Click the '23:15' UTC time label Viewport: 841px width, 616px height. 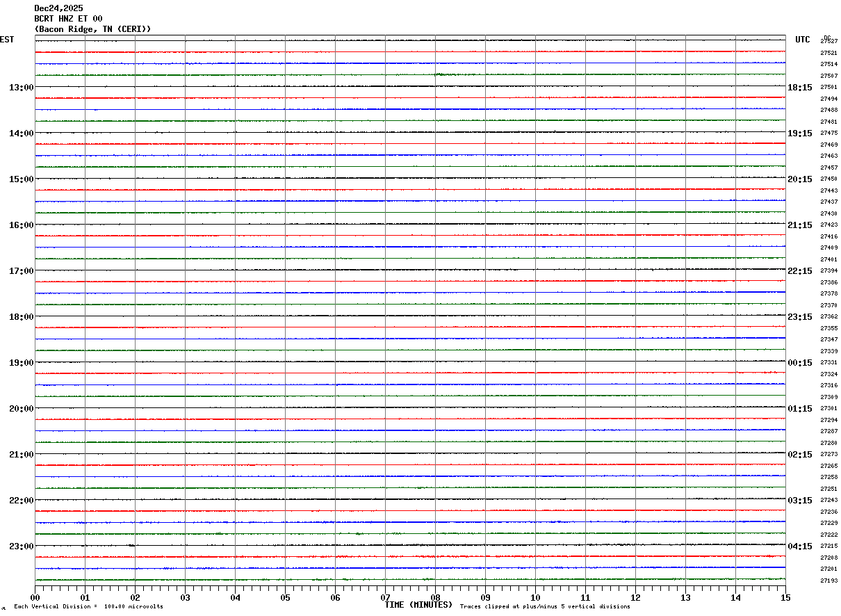coord(800,317)
